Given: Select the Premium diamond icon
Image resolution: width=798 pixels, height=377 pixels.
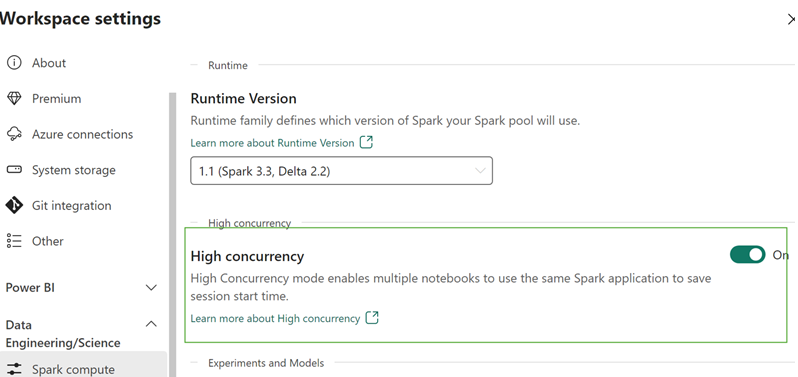Looking at the screenshot, I should [14, 99].
